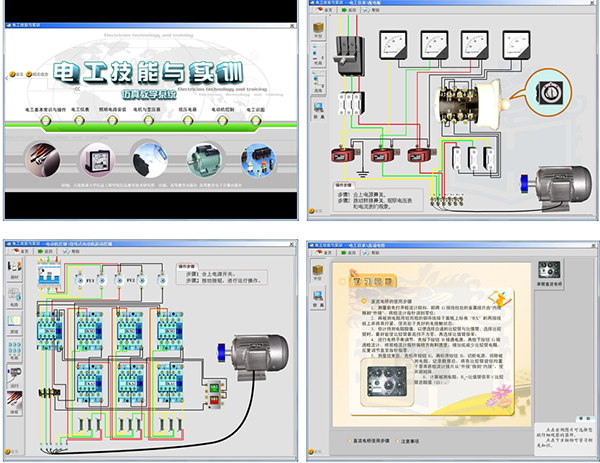Click the first ammeter gauge
600x463 pixels.
click(393, 42)
